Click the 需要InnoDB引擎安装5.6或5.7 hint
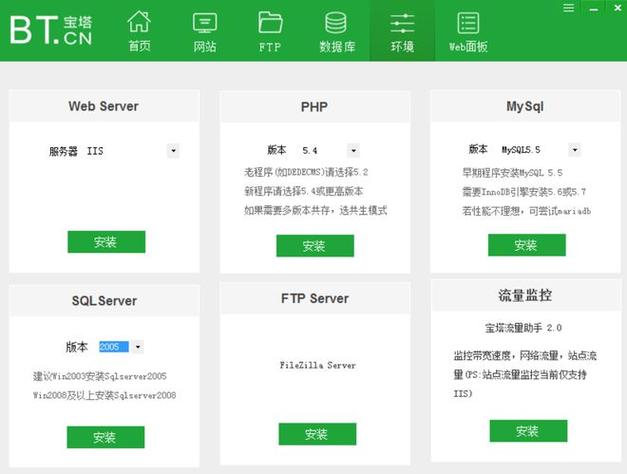 tap(524, 192)
